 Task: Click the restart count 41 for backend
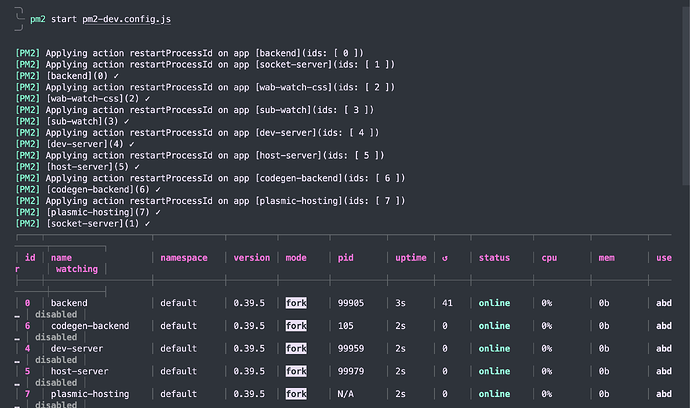point(447,302)
